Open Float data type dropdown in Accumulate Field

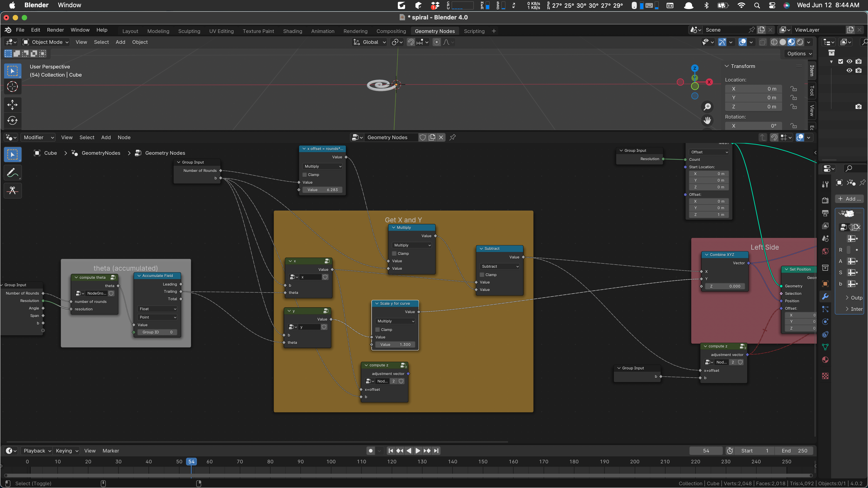coord(158,309)
